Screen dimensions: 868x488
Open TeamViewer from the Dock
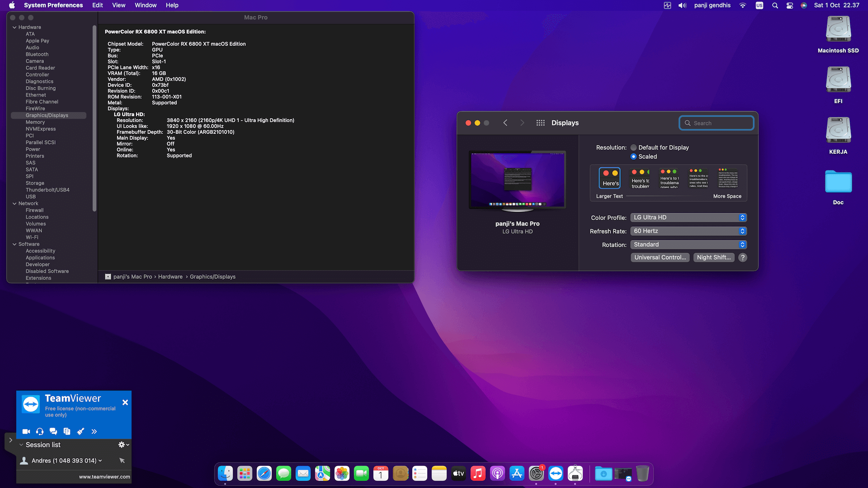pos(556,474)
